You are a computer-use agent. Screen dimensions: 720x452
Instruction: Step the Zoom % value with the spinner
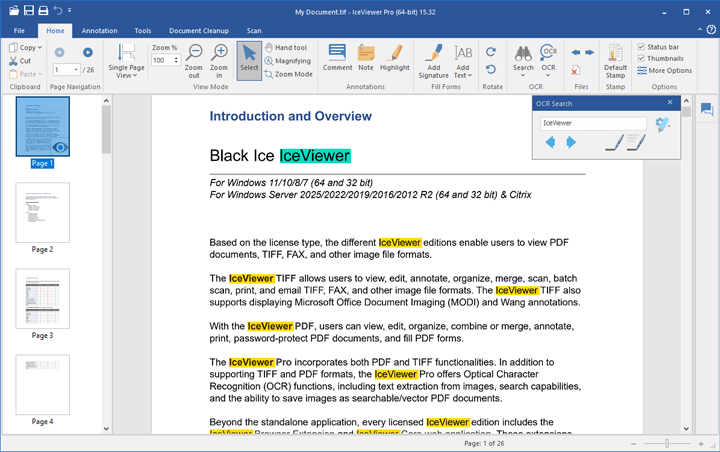[x=176, y=60]
